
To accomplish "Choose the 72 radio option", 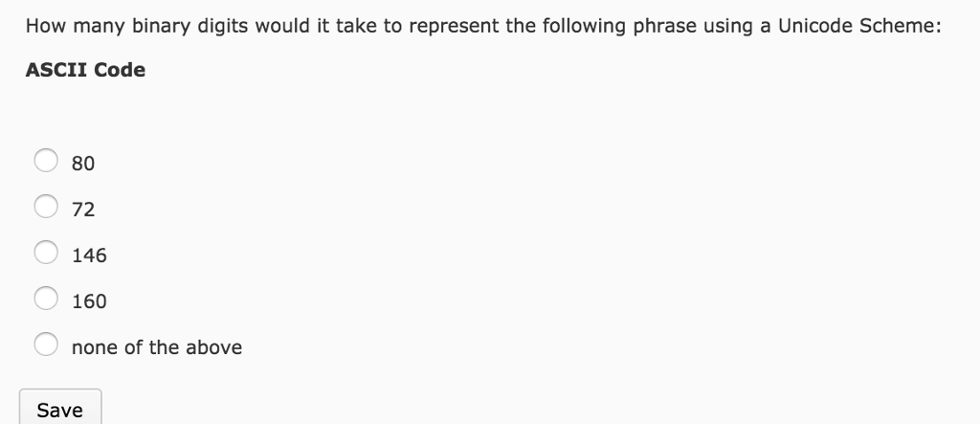I will [46, 207].
